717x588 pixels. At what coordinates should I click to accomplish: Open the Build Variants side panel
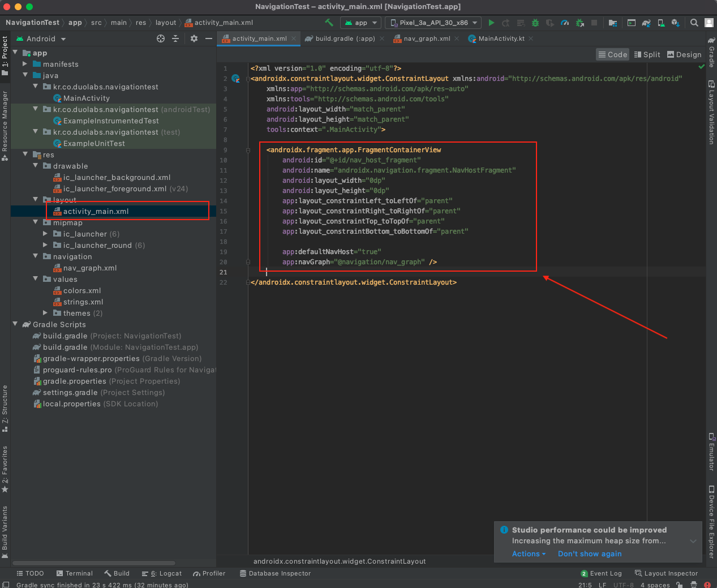pyautogui.click(x=5, y=532)
